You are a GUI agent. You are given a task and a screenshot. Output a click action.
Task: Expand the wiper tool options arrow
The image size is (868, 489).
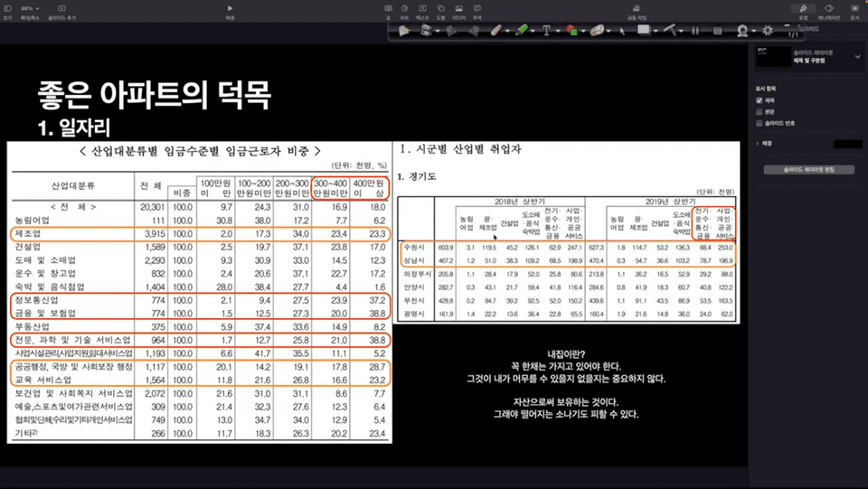(x=681, y=32)
